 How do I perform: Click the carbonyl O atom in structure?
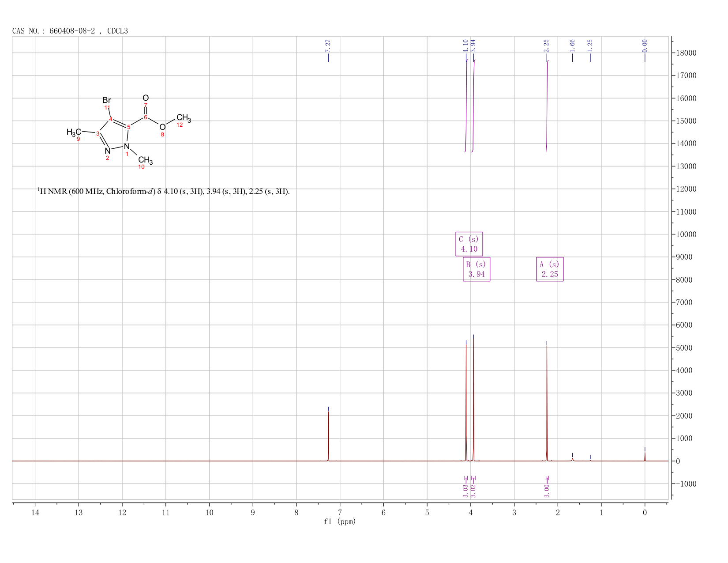pos(146,98)
